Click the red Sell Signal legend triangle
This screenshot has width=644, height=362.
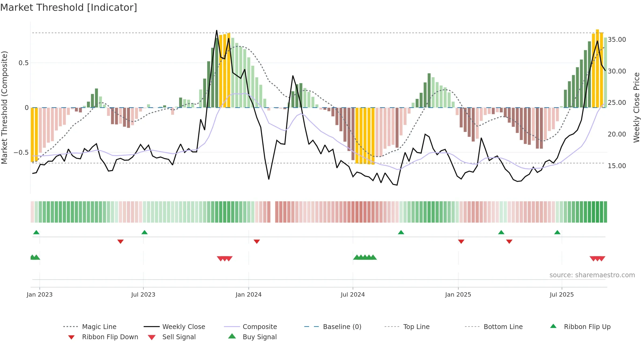click(x=152, y=337)
